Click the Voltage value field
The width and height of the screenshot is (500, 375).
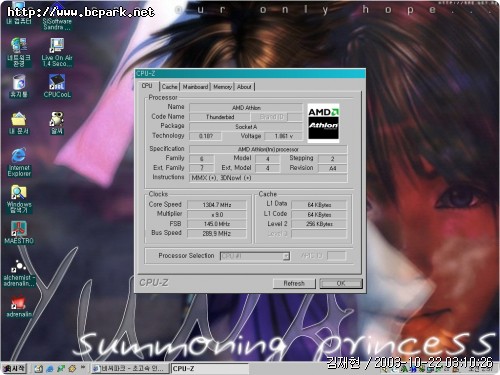(x=284, y=136)
